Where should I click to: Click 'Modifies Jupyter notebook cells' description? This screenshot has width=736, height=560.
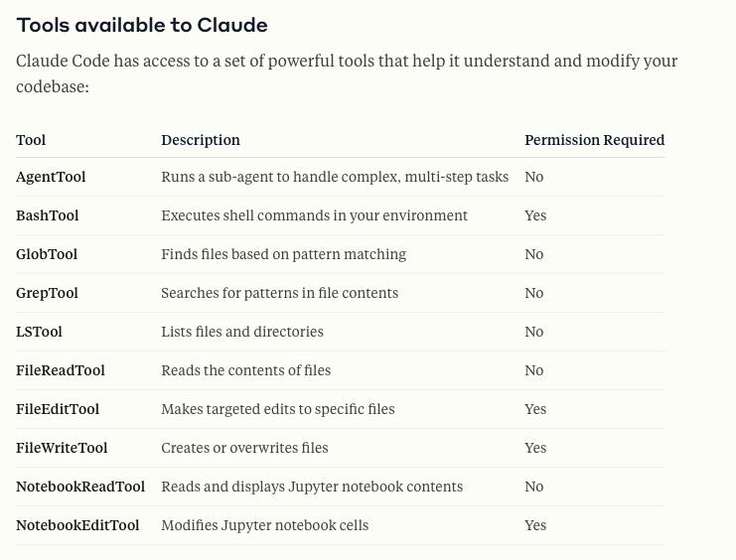click(265, 525)
